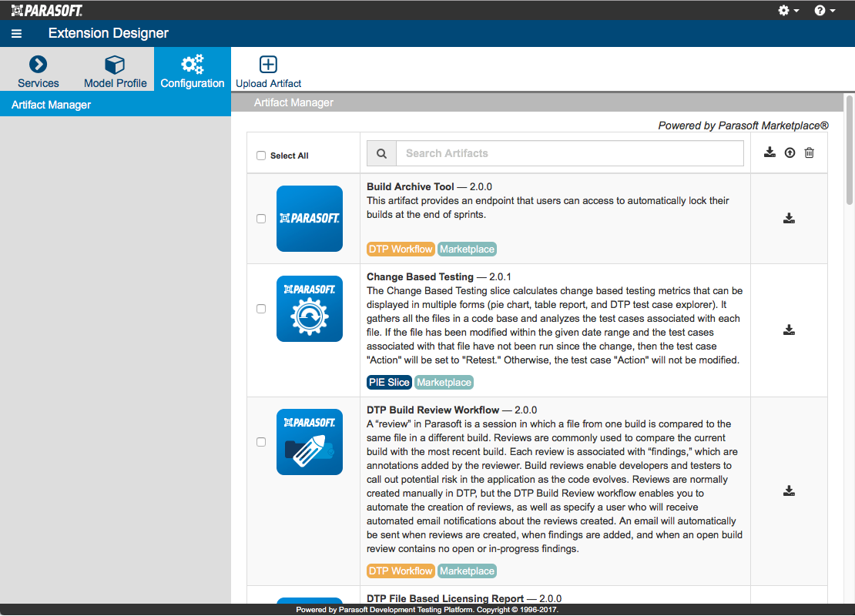Click the Upload Artifact button
This screenshot has width=855, height=616.
pos(268,71)
